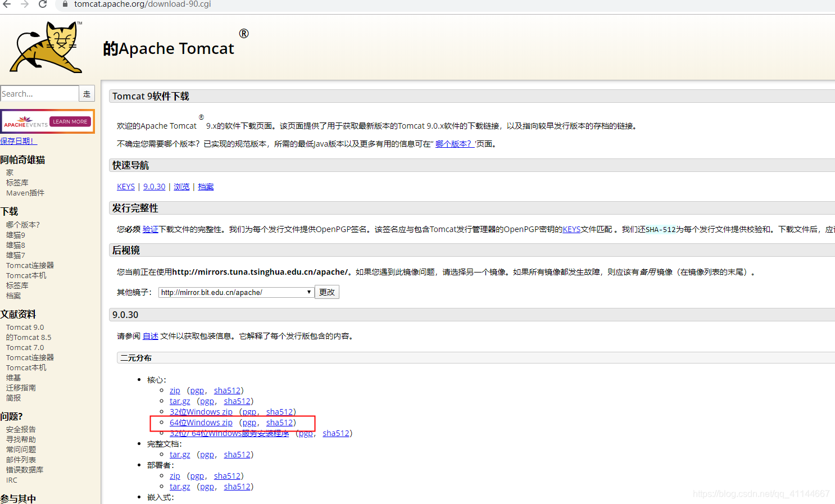
Task: Open 档案 sidebar link
Action: click(x=13, y=296)
